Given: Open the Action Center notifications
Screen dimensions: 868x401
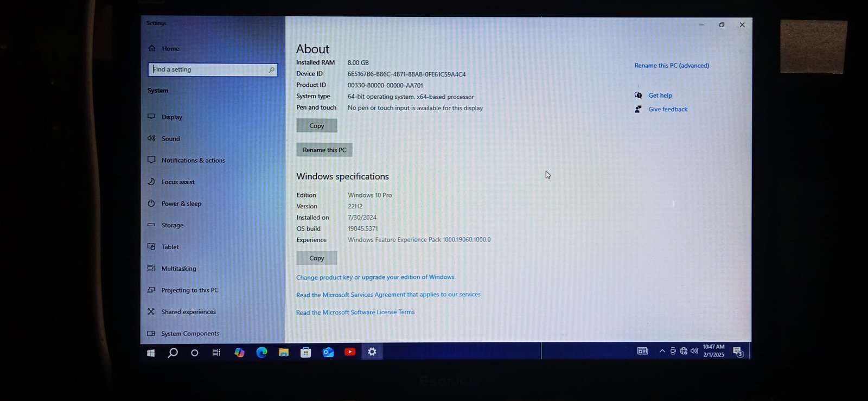Looking at the screenshot, I should pyautogui.click(x=738, y=352).
